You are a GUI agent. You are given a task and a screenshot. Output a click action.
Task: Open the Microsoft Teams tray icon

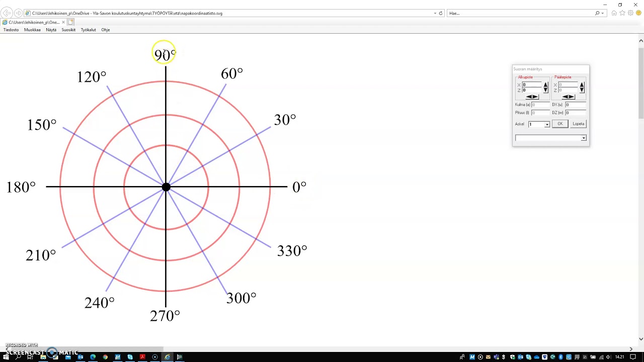click(497, 357)
